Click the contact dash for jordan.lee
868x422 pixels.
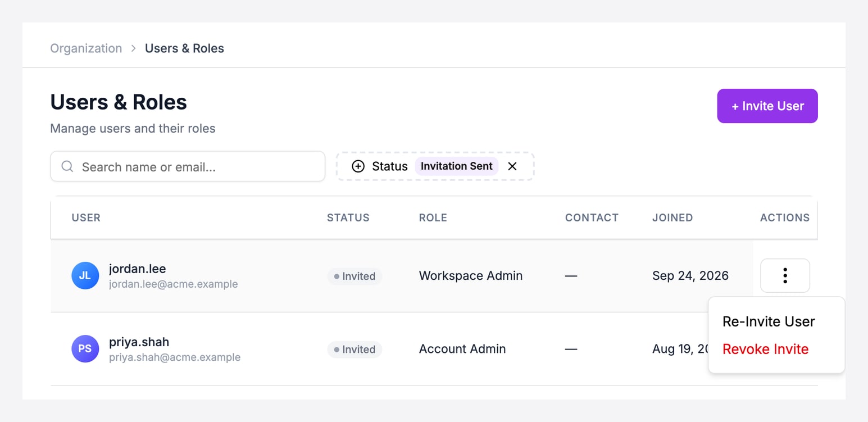tap(571, 276)
